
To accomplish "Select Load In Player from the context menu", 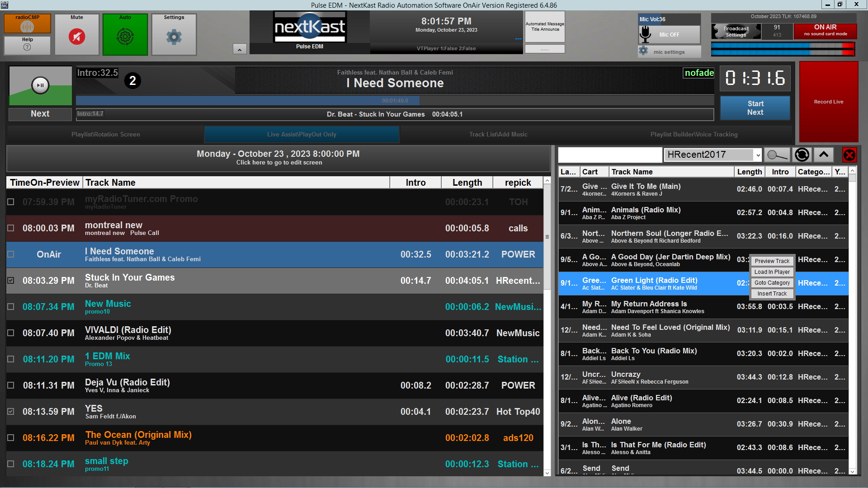I will click(x=772, y=272).
